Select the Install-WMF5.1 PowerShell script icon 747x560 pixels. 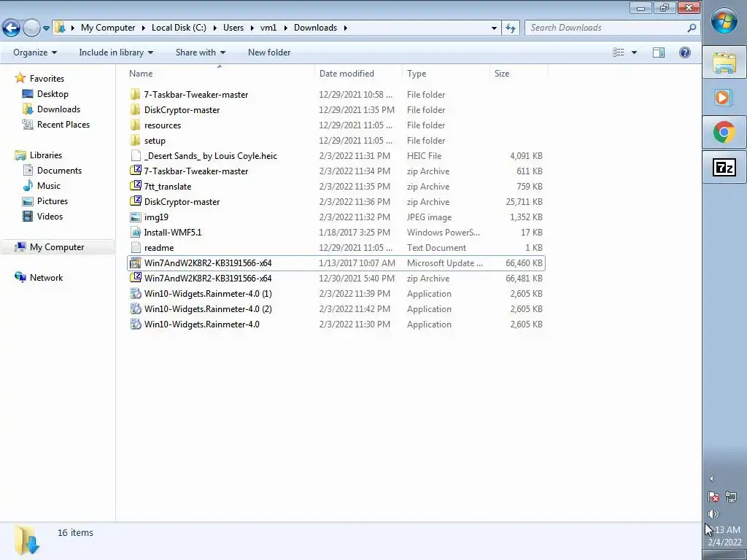[x=135, y=233]
